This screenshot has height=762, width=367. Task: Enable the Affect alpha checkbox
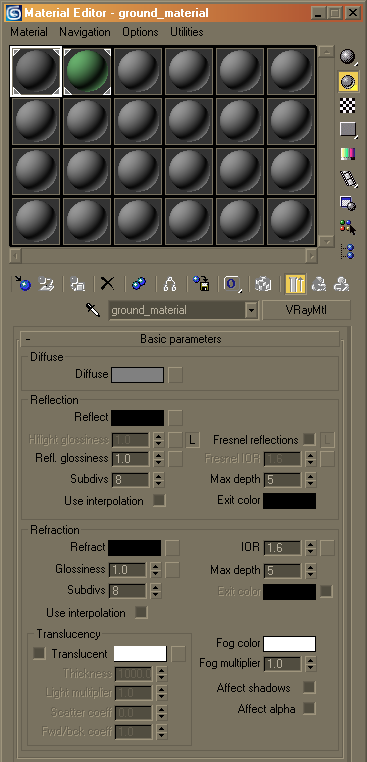[309, 709]
